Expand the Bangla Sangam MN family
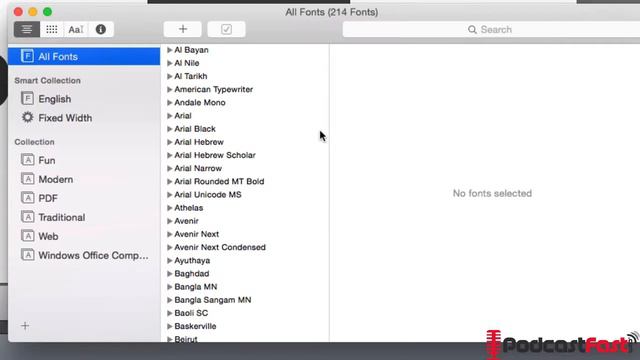 [x=169, y=300]
